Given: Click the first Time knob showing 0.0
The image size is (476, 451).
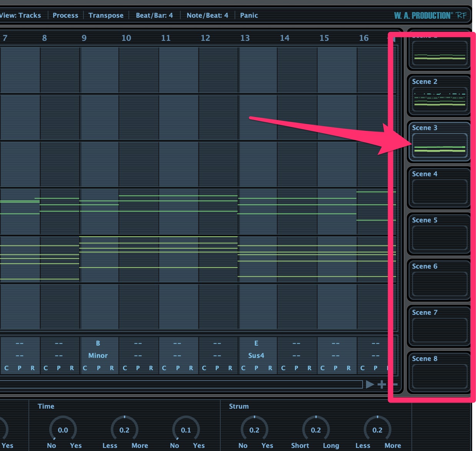Looking at the screenshot, I should [63, 430].
